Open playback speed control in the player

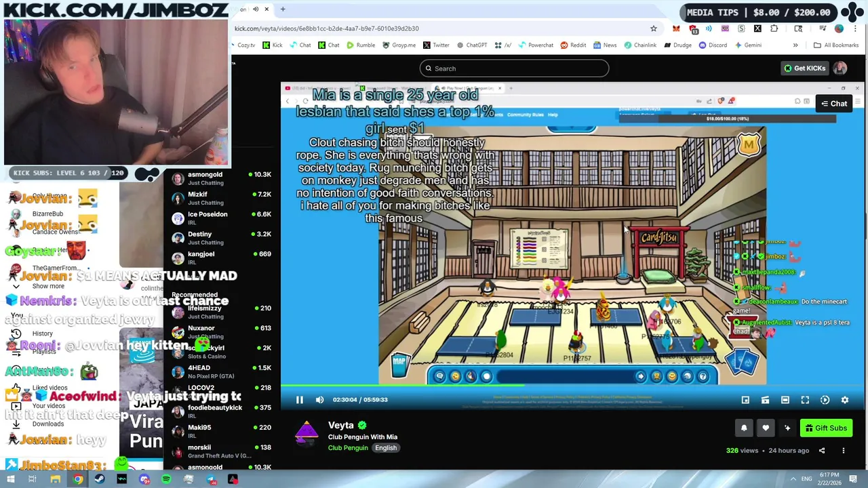825,400
